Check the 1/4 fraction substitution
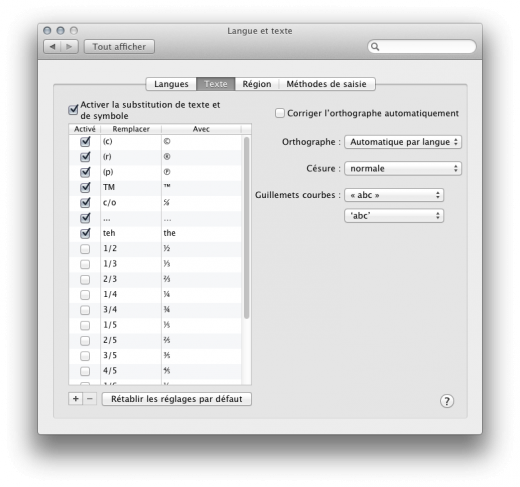 coord(85,295)
